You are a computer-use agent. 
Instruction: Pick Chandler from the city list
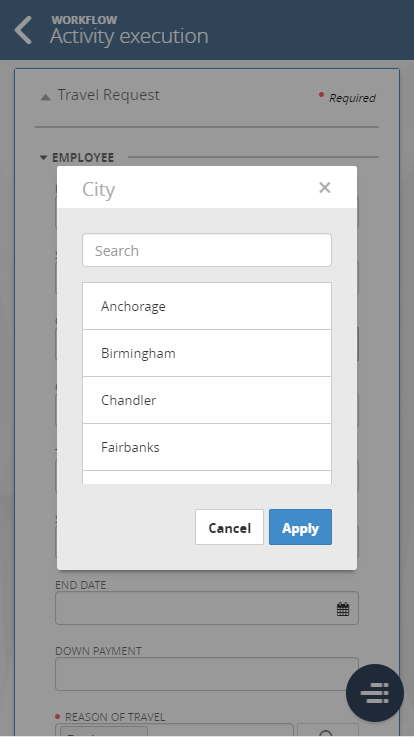(x=207, y=400)
